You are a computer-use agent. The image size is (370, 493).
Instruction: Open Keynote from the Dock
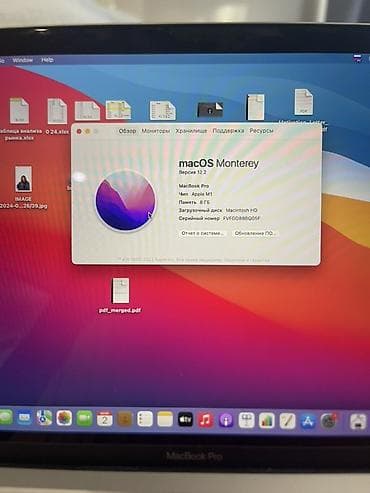pyautogui.click(x=246, y=421)
